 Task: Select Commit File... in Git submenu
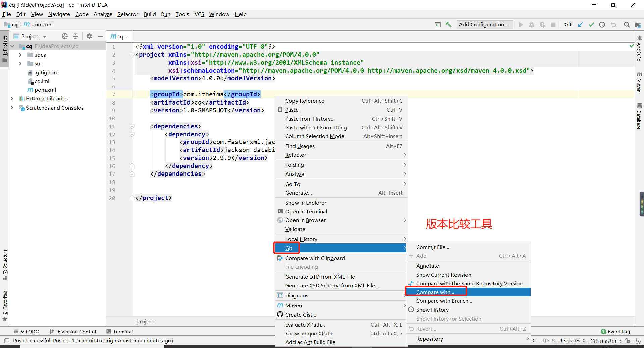click(x=468, y=247)
